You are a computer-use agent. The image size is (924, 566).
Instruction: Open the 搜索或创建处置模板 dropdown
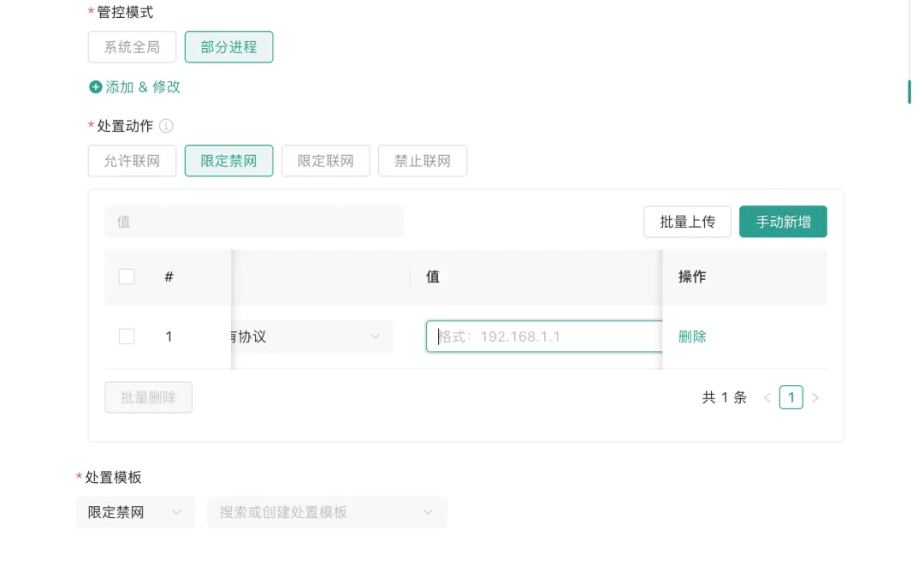pyautogui.click(x=327, y=512)
